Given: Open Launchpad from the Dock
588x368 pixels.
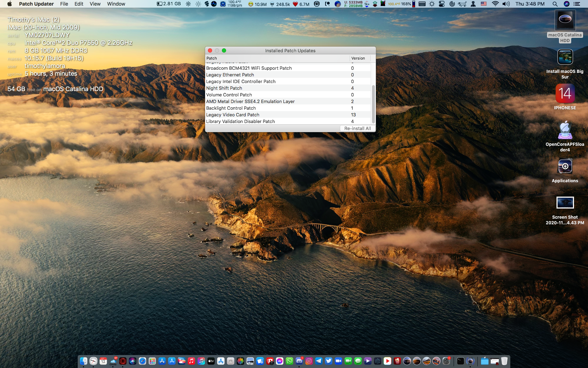Looking at the screenshot, I should coord(152,361).
